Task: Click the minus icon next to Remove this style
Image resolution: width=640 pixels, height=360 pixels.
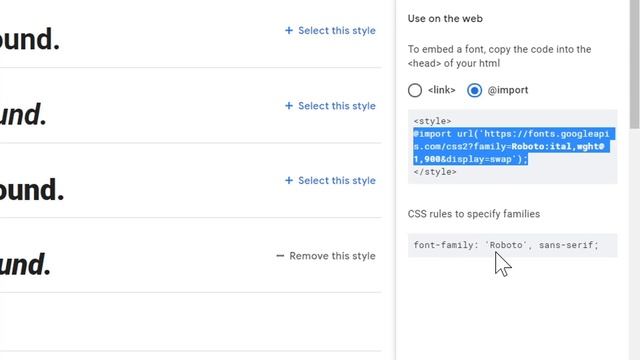Action: 280,256
